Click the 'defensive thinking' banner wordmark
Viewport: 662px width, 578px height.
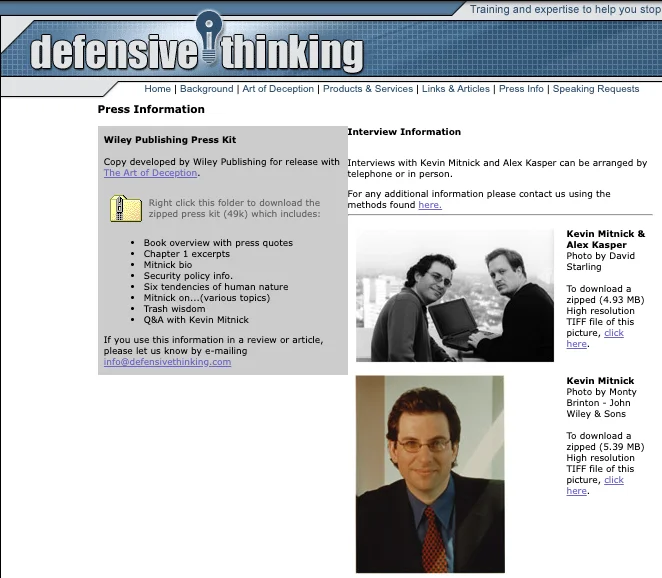pyautogui.click(x=197, y=52)
